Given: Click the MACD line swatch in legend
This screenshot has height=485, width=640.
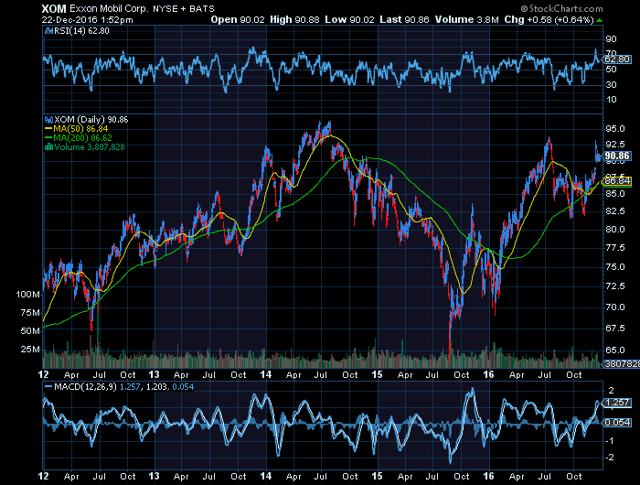Looking at the screenshot, I should (49, 387).
